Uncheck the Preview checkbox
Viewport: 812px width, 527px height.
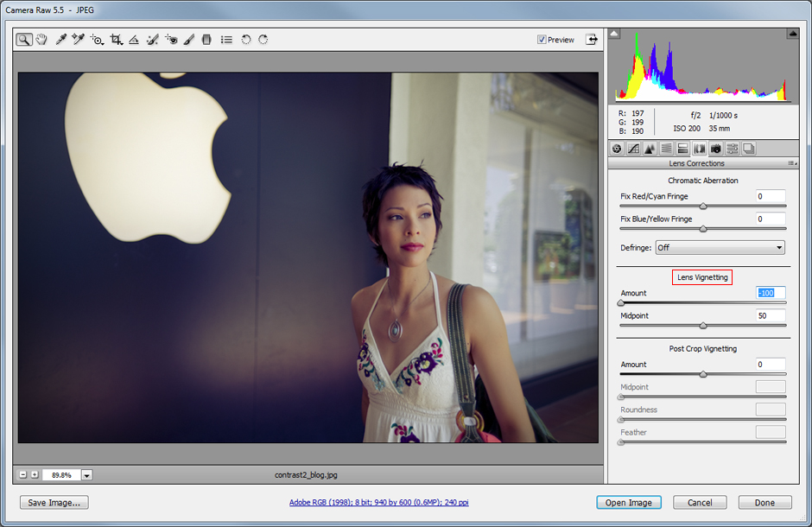point(542,40)
